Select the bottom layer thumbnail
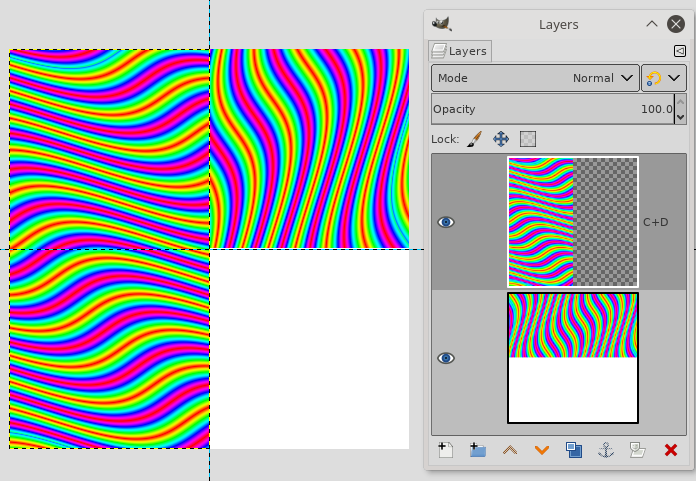The width and height of the screenshot is (696, 481). (x=573, y=358)
